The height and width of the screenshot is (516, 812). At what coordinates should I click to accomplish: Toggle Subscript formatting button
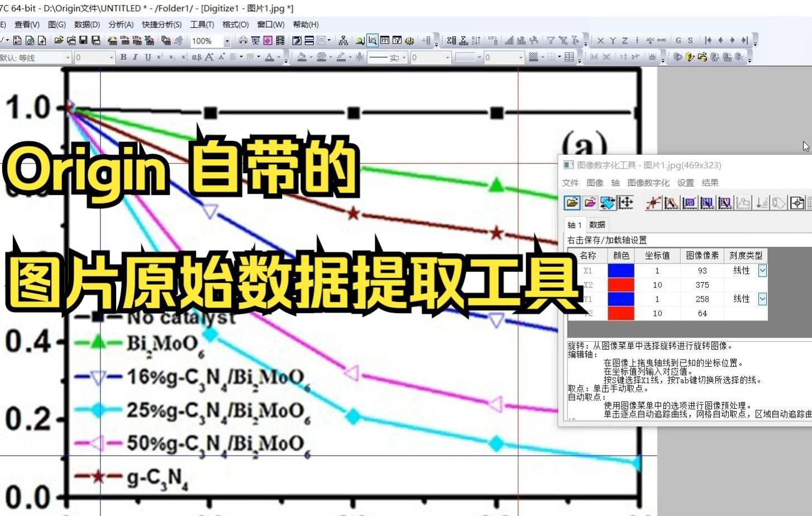click(172, 57)
